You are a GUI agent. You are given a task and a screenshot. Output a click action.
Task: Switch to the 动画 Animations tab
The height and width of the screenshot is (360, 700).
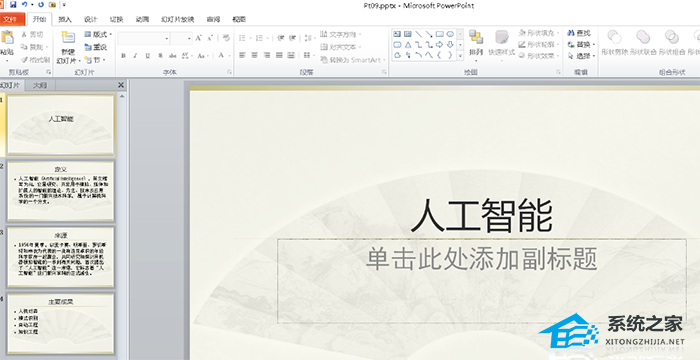[142, 19]
